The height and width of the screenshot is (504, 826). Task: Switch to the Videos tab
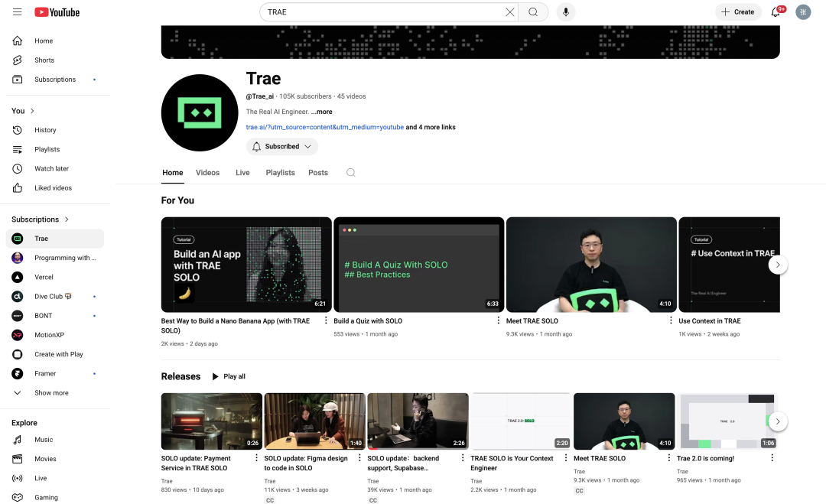207,173
